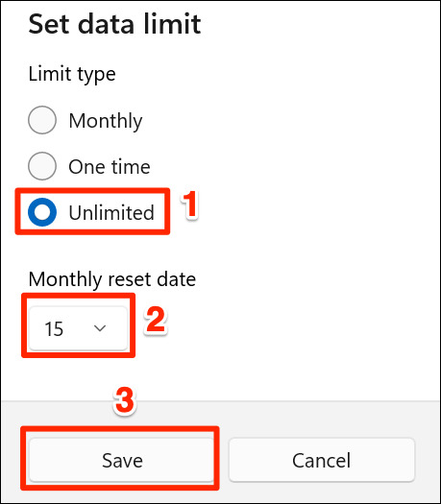Click the "Monthly" option label text

tap(106, 121)
